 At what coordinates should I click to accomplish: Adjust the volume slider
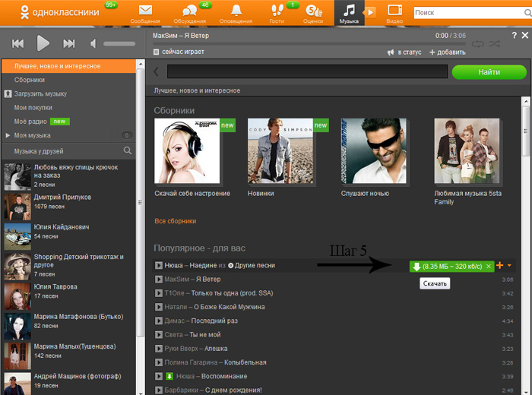coord(119,44)
